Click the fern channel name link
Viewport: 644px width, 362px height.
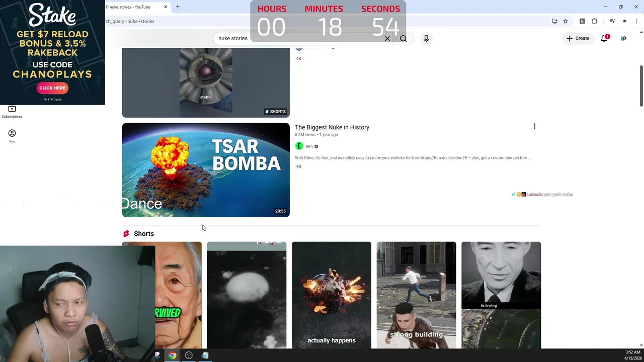tap(309, 146)
